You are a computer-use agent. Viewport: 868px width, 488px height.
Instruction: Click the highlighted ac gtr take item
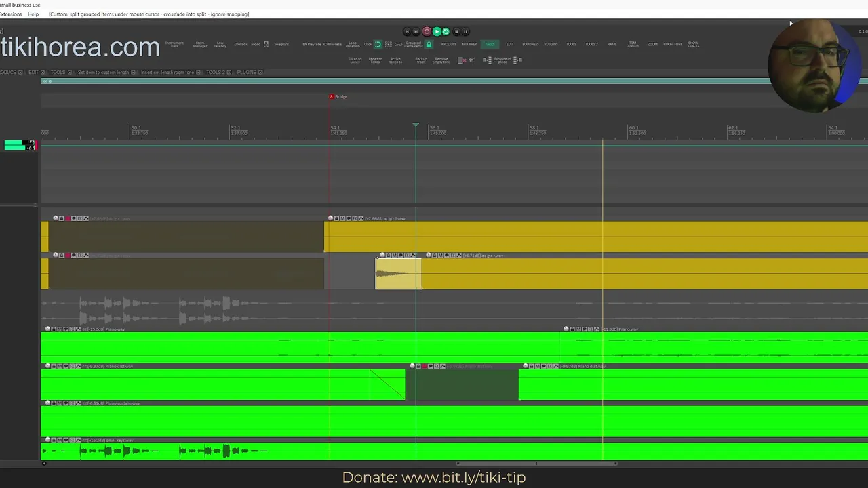pos(398,274)
